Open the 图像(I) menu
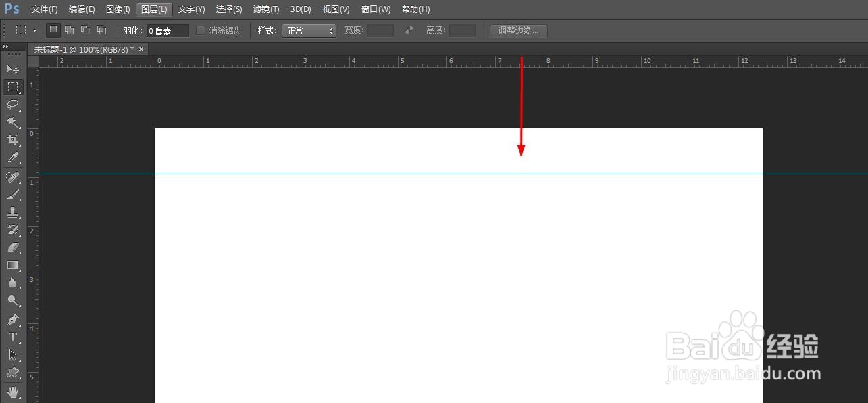Screen dimensions: 868x403 click(118, 9)
